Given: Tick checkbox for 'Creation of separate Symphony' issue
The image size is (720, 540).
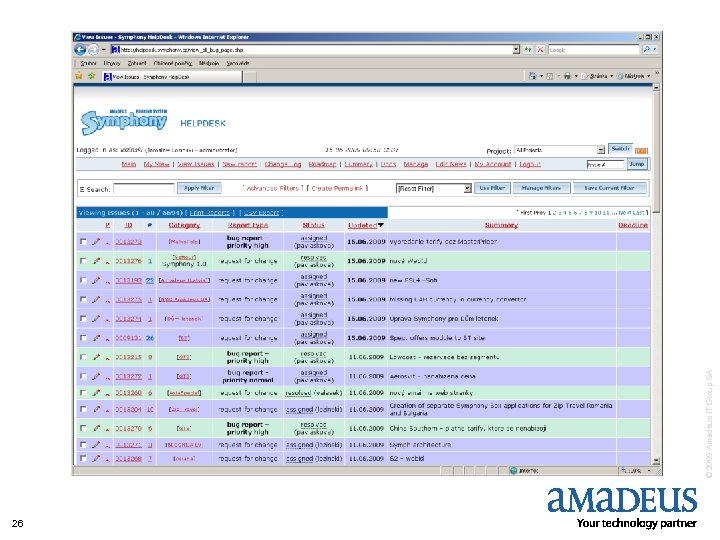Looking at the screenshot, I should (x=83, y=409).
